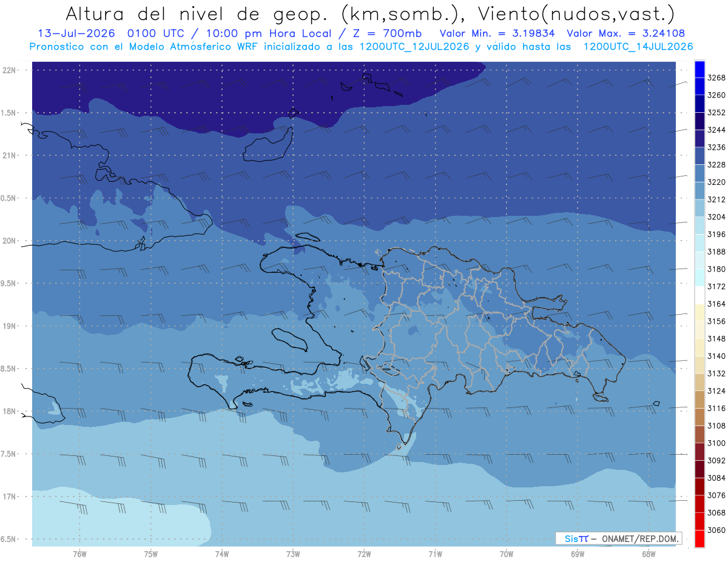Click the '3196' legend value
728x562 pixels.
point(716,235)
